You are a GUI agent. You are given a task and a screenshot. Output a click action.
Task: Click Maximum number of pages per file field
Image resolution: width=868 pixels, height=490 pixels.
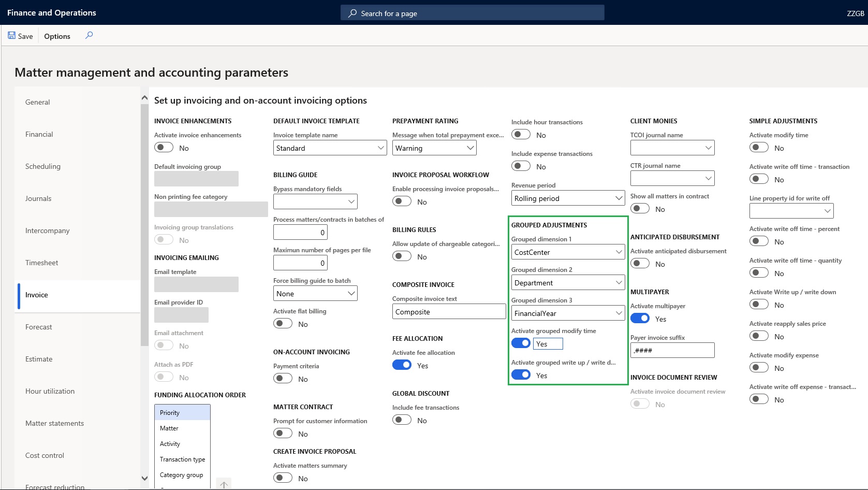coord(300,263)
